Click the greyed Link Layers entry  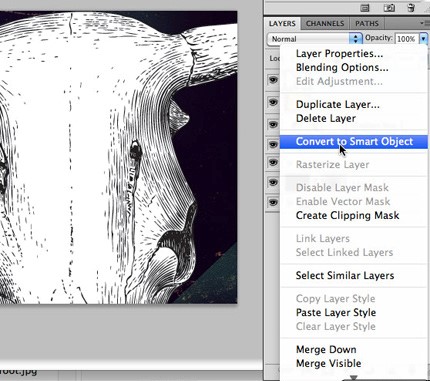tap(354, 239)
